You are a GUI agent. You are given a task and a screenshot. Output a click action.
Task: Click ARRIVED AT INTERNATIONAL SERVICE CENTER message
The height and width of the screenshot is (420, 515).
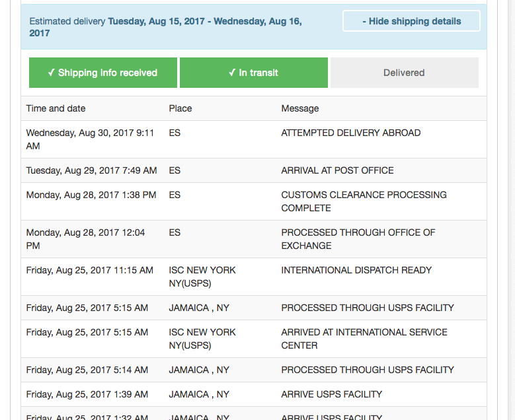(x=364, y=339)
